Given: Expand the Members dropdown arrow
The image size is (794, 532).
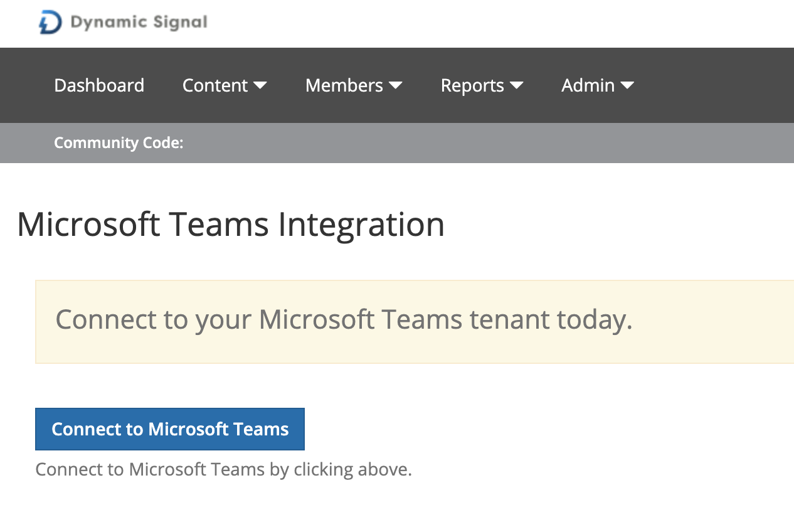Looking at the screenshot, I should click(x=396, y=85).
